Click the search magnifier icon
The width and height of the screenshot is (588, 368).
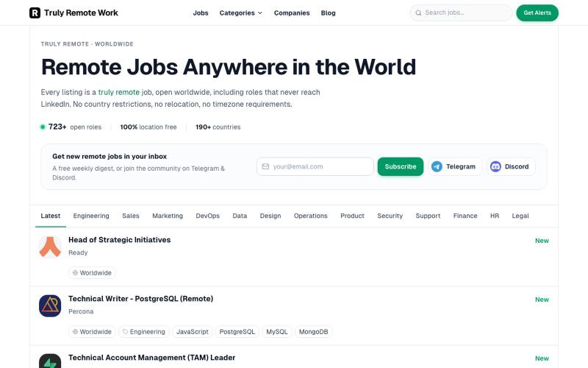pos(418,13)
